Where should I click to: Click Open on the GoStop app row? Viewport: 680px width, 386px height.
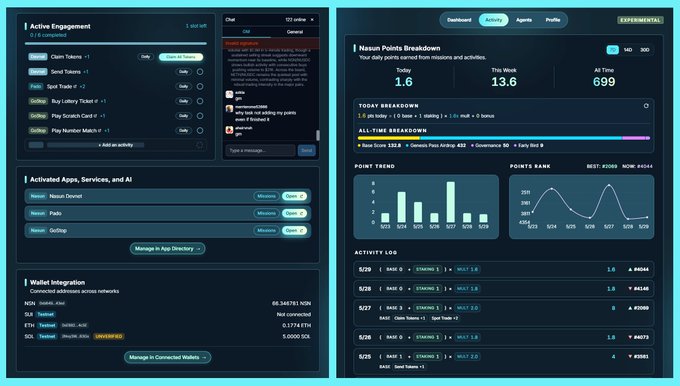click(x=294, y=231)
